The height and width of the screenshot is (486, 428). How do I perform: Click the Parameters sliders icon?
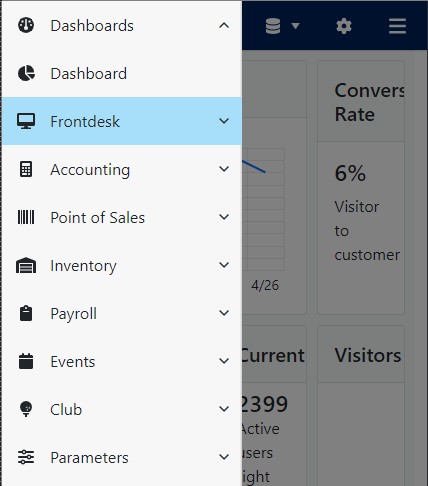coord(26,457)
